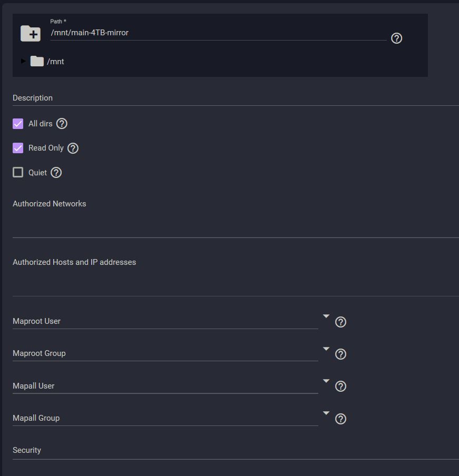Show help for Quiet option

click(x=56, y=172)
